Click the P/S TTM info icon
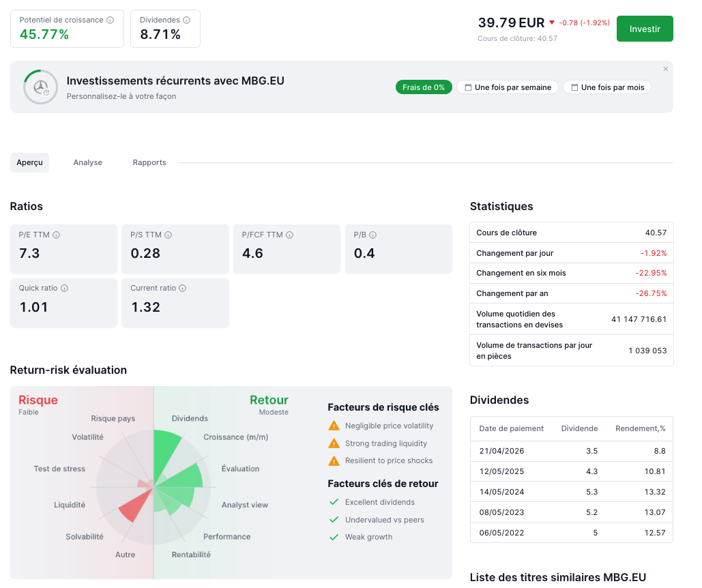 169,235
